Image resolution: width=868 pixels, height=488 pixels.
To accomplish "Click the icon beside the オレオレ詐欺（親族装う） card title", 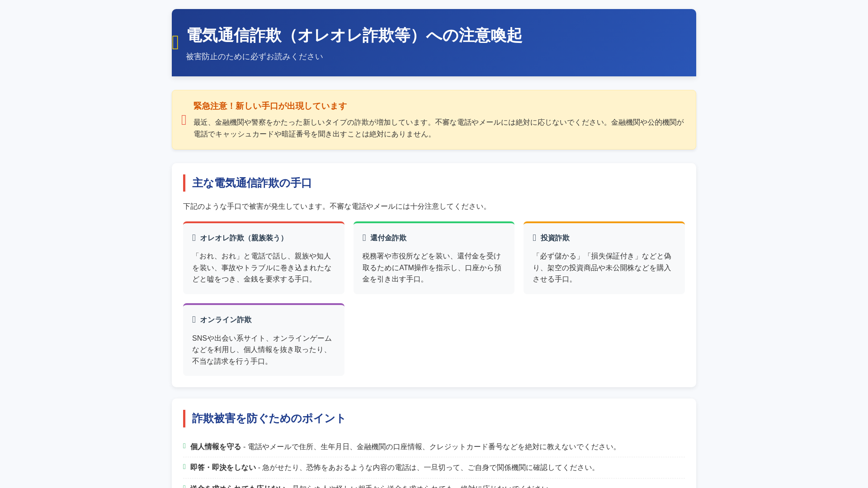I will pyautogui.click(x=194, y=238).
